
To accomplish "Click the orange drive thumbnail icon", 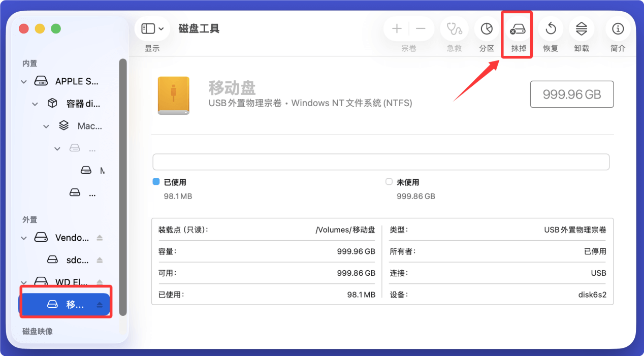I will 173,95.
